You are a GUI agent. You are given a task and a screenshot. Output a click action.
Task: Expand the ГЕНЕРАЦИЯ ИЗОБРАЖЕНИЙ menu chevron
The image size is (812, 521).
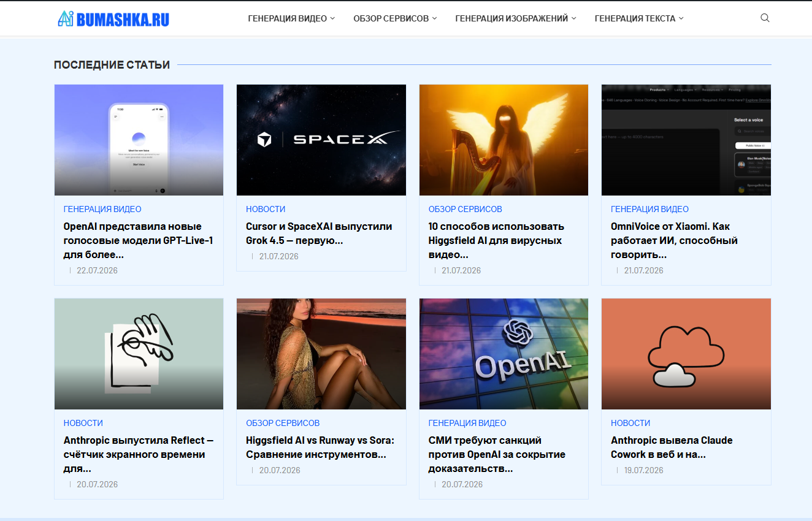pos(574,18)
